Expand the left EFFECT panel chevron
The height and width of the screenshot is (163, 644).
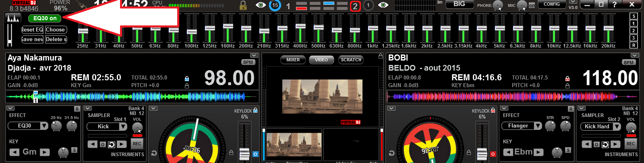[10, 109]
